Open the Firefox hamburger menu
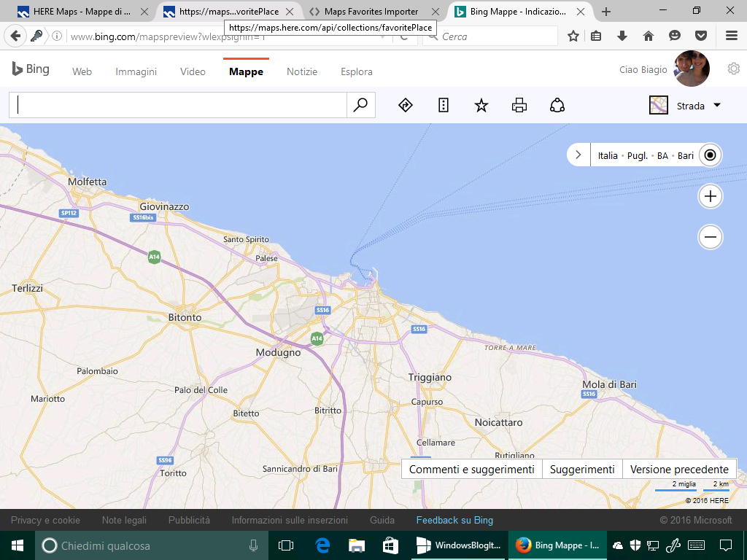The width and height of the screenshot is (747, 560). tap(731, 36)
